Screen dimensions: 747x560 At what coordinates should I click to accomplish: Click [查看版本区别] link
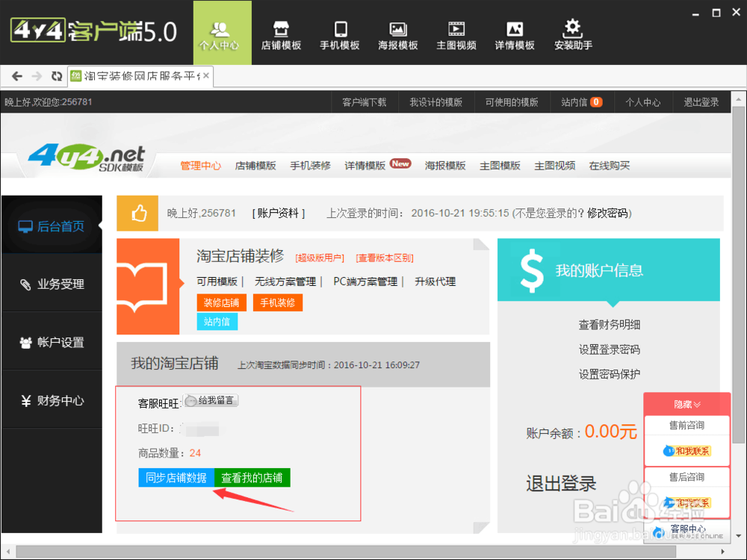pos(385,258)
